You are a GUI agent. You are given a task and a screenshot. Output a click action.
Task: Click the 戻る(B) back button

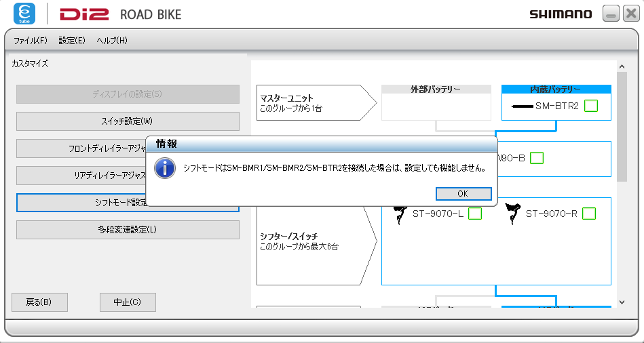point(39,302)
